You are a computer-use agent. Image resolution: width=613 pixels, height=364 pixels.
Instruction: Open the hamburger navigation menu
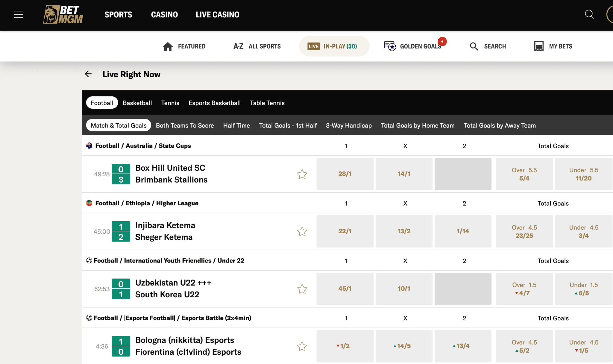[18, 14]
